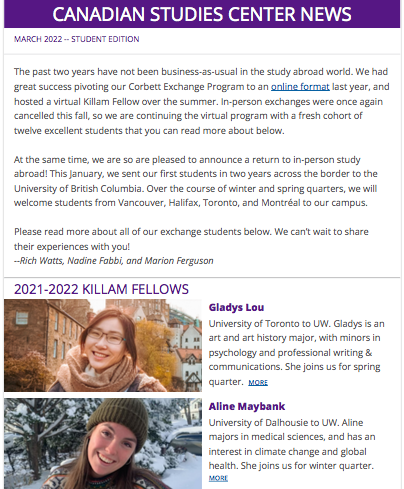Click Gladys Lou's description text
The image size is (404, 489).
296,353
